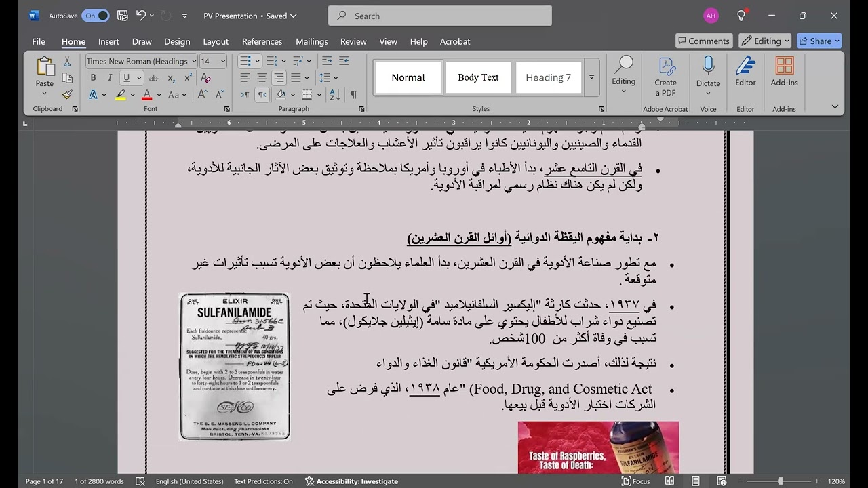Click the yellow text highlight color

[x=121, y=95]
